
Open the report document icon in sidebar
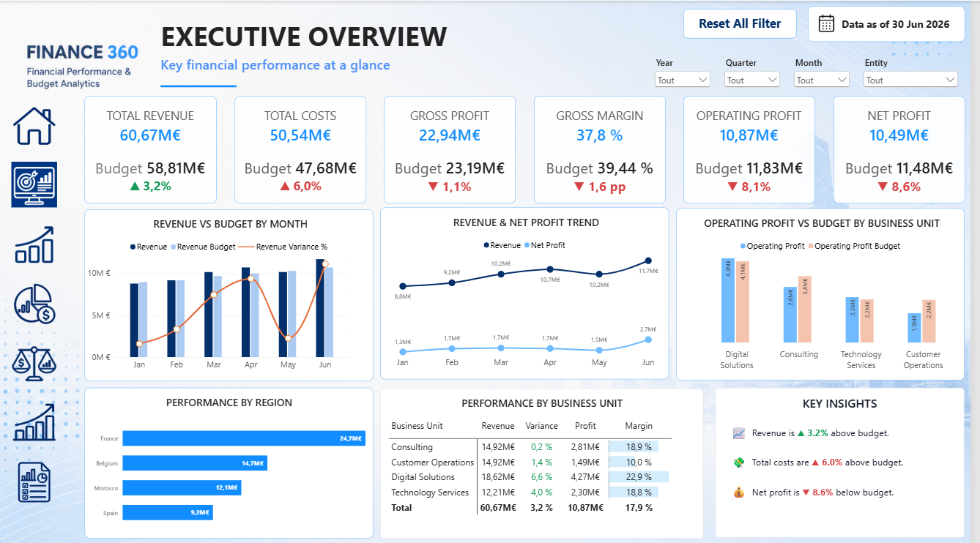point(34,483)
